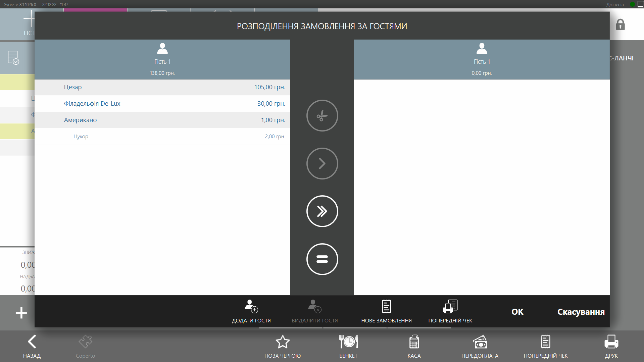
Task: Add a guest with Додати гостя
Action: coord(251,311)
